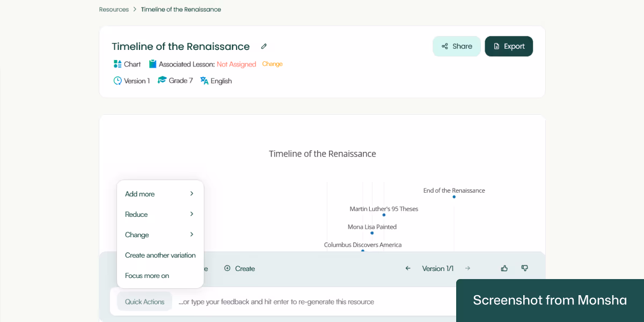Click the Export button

pos(509,46)
